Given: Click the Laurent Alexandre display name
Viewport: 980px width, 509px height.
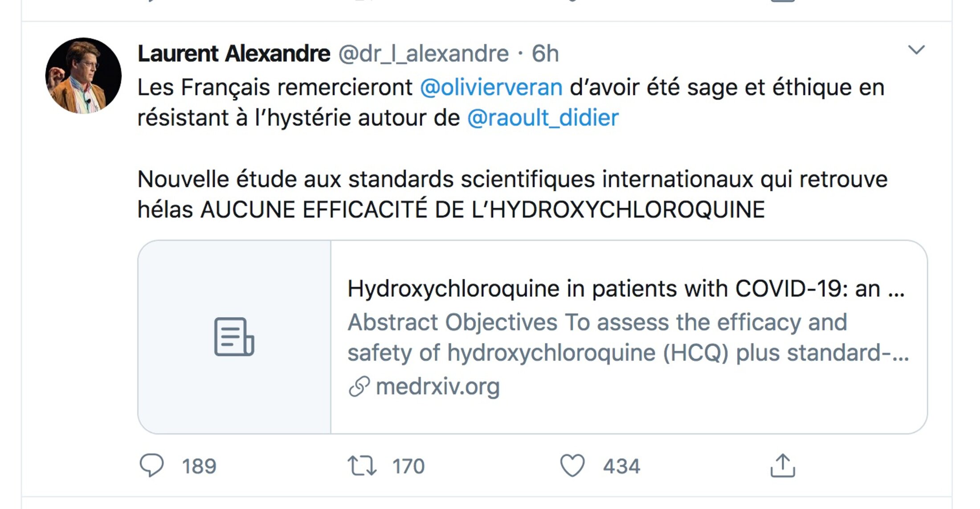Looking at the screenshot, I should pos(234,53).
